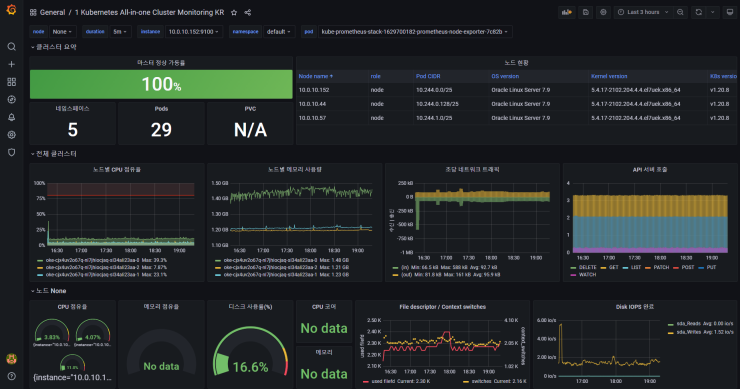Sort table by Pod CIDR column
740x389 pixels.
(428, 76)
